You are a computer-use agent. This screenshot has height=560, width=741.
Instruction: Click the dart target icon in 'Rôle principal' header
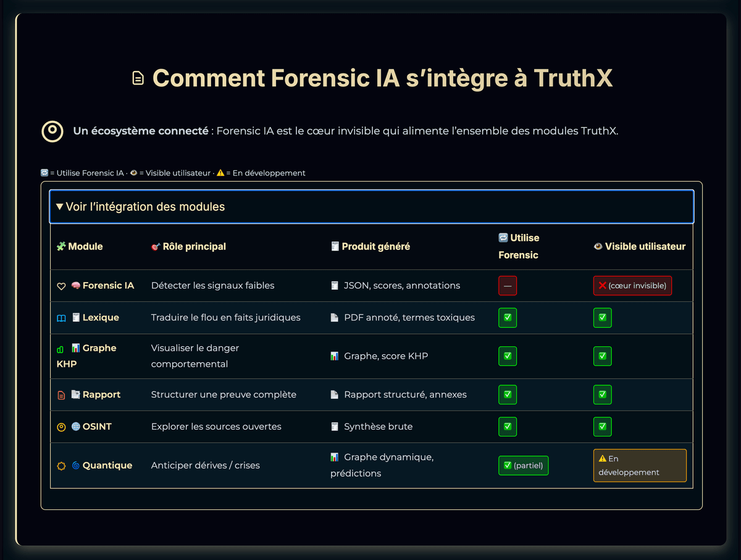(x=156, y=246)
